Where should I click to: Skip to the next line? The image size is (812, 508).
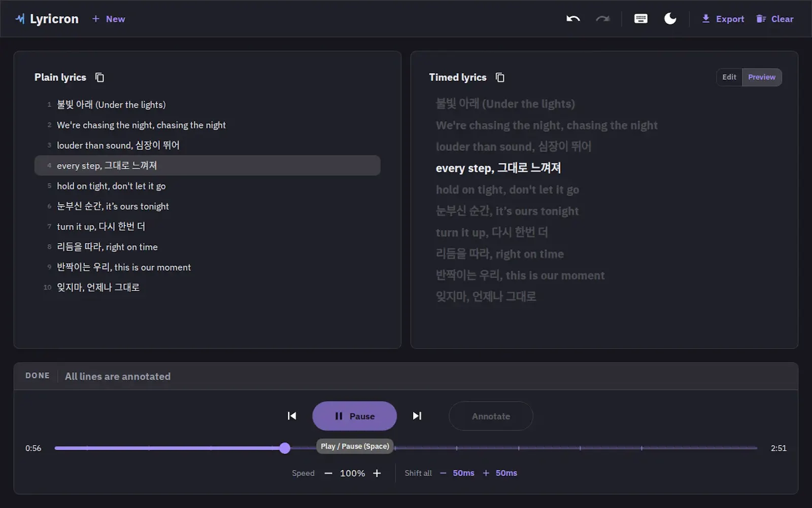[x=417, y=416]
